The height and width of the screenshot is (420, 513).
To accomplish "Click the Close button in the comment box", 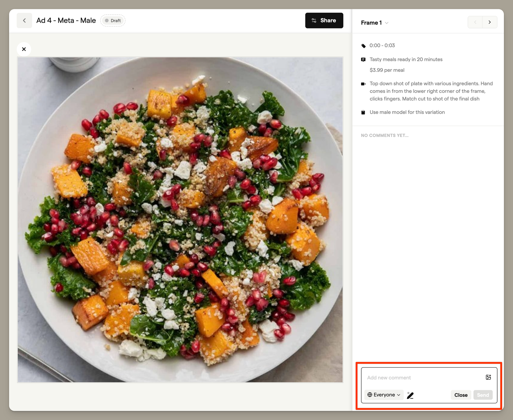I will click(461, 395).
